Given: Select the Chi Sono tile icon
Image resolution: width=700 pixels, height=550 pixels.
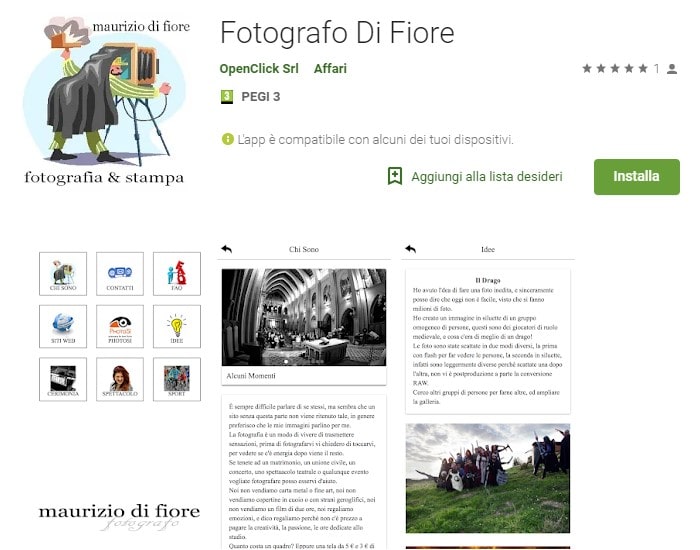Looking at the screenshot, I should (63, 274).
